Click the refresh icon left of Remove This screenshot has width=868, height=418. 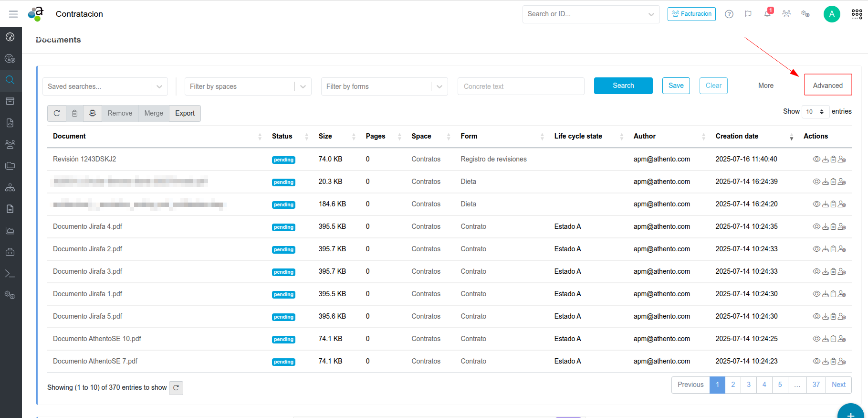tap(57, 113)
